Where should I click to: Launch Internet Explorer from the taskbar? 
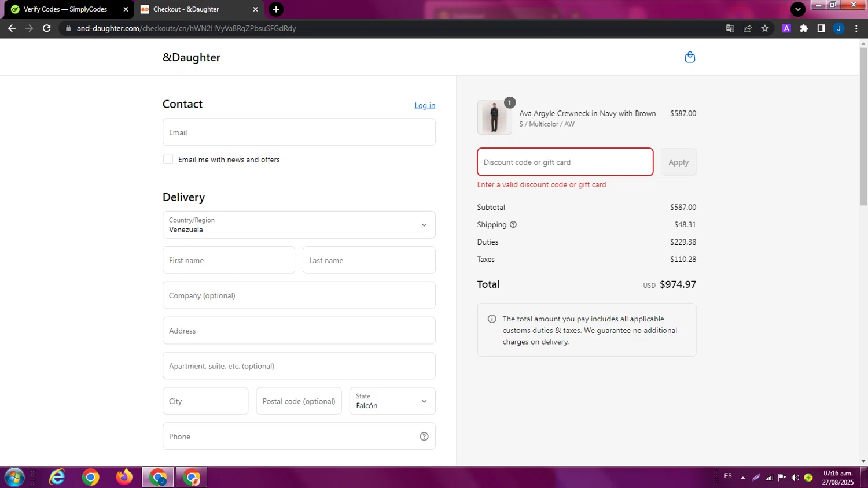point(57,477)
